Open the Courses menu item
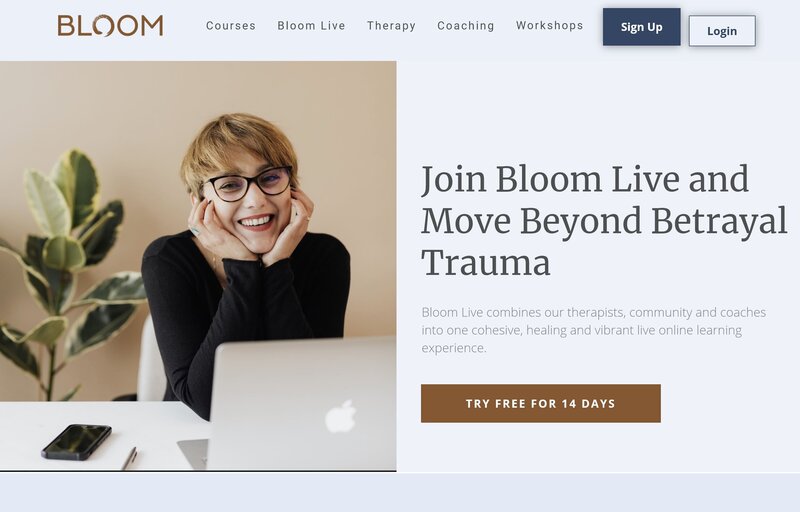 [x=231, y=25]
